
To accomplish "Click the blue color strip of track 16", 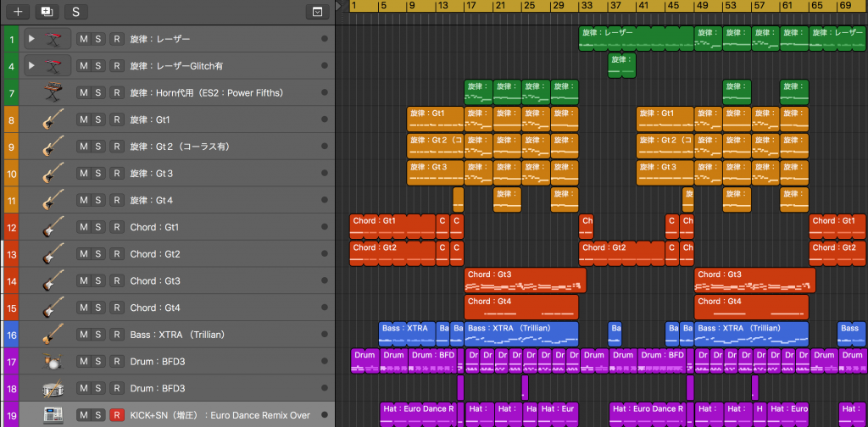I will pos(11,335).
